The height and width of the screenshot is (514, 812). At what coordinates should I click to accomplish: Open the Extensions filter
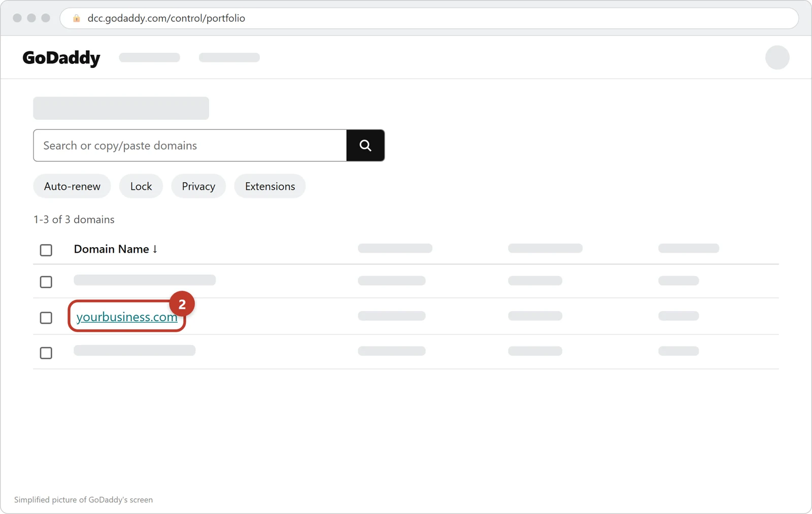pos(270,186)
